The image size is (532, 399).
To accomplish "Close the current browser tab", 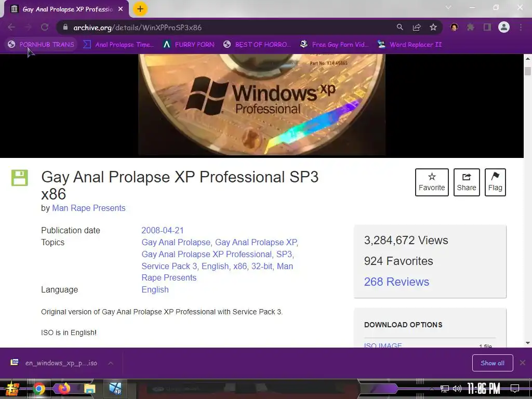I will tap(121, 9).
